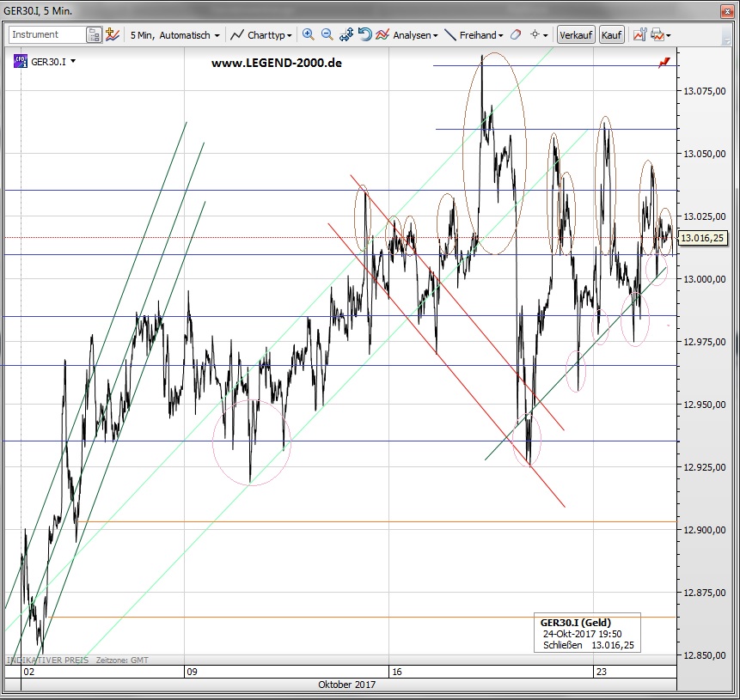The height and width of the screenshot is (700, 740).
Task: Click the auto-scale arrows icon
Action: (x=346, y=35)
